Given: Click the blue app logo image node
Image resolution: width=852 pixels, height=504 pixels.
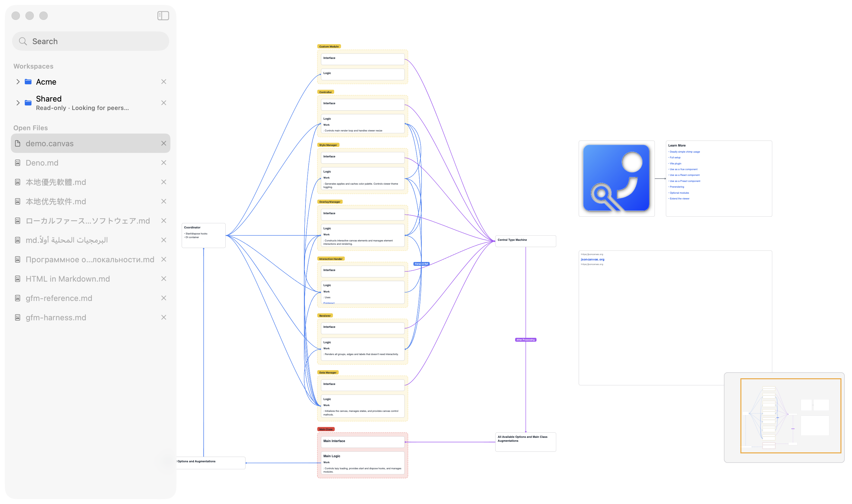Looking at the screenshot, I should pyautogui.click(x=616, y=178).
